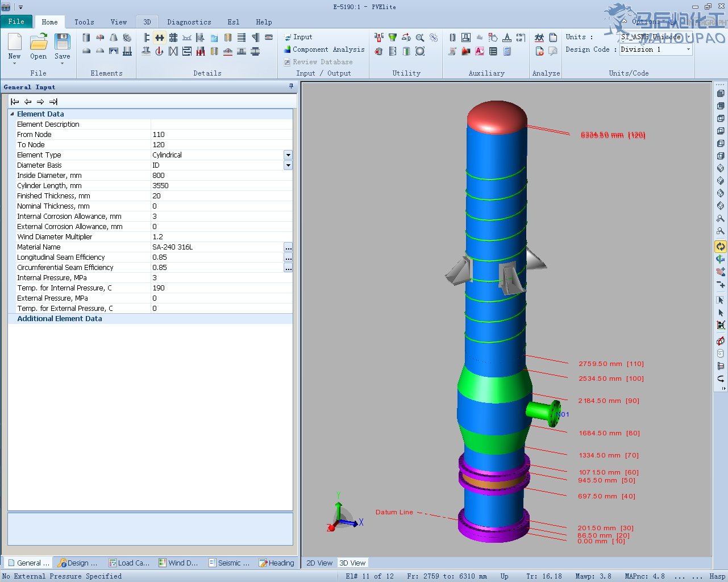Click the Analyze icon with red underline

[x=539, y=38]
